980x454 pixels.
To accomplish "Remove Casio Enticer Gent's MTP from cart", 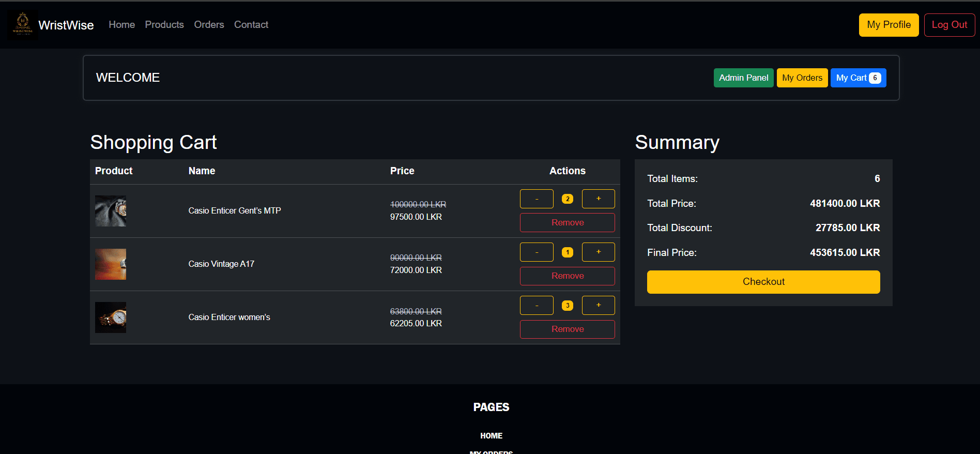I will click(567, 223).
